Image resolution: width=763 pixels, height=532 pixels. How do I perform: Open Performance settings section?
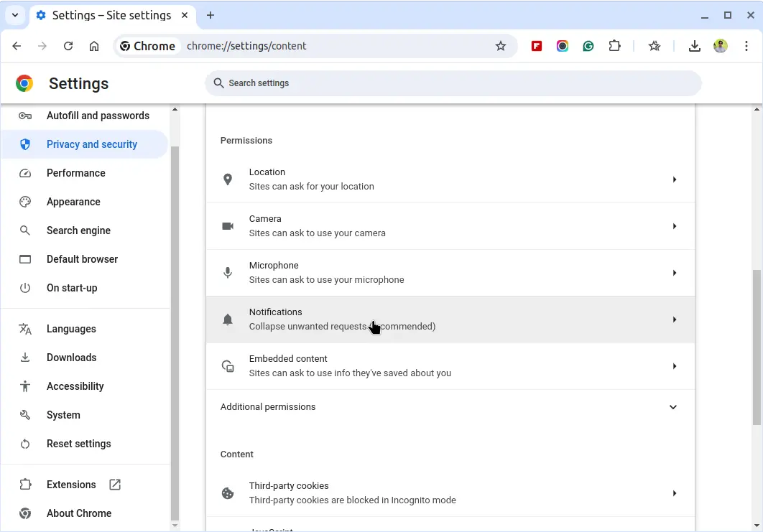85,173
